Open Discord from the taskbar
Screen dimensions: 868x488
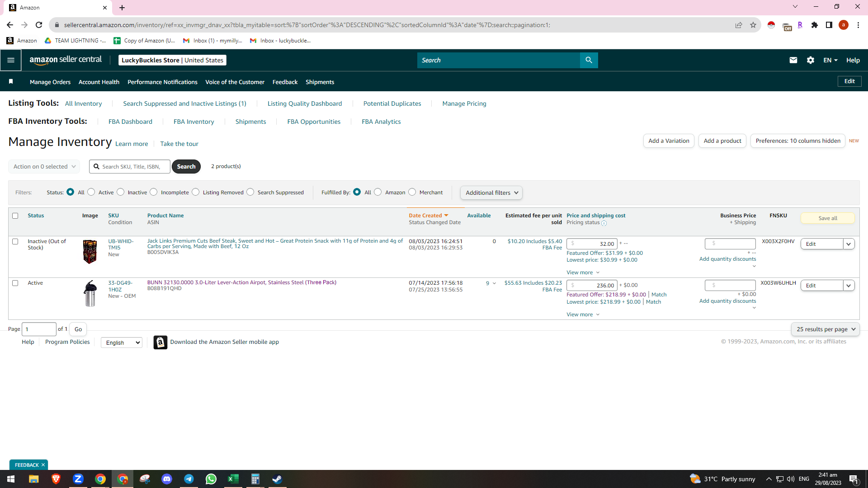coord(167,479)
